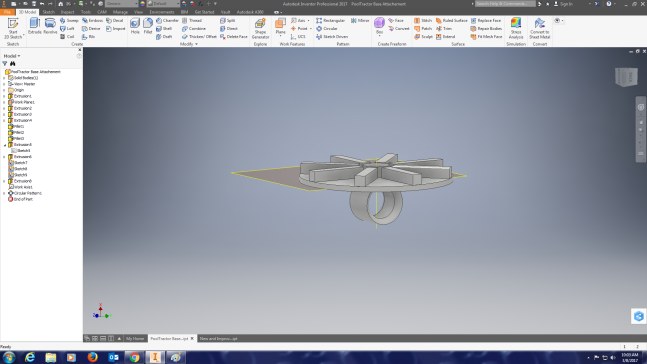The width and height of the screenshot is (647, 364).
Task: Switch to the My Home document tab
Action: pos(135,338)
